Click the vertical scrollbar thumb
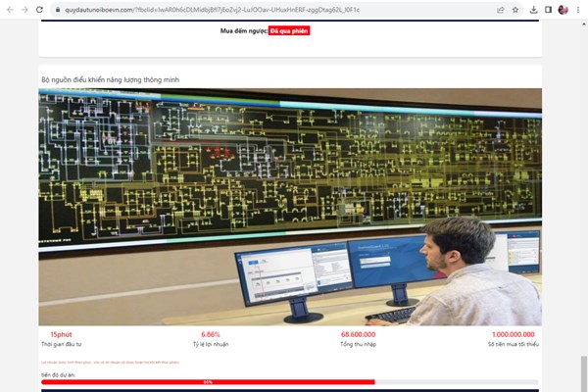Image resolution: width=588 pixels, height=392 pixels. tap(583, 374)
